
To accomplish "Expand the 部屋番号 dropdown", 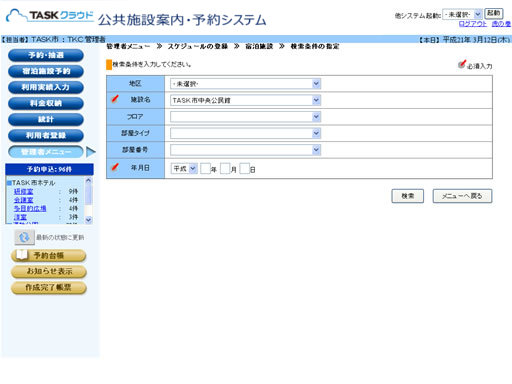I will (245, 150).
